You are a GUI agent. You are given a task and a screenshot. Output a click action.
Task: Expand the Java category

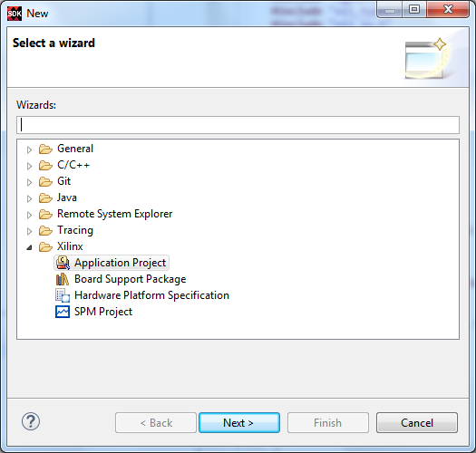29,198
